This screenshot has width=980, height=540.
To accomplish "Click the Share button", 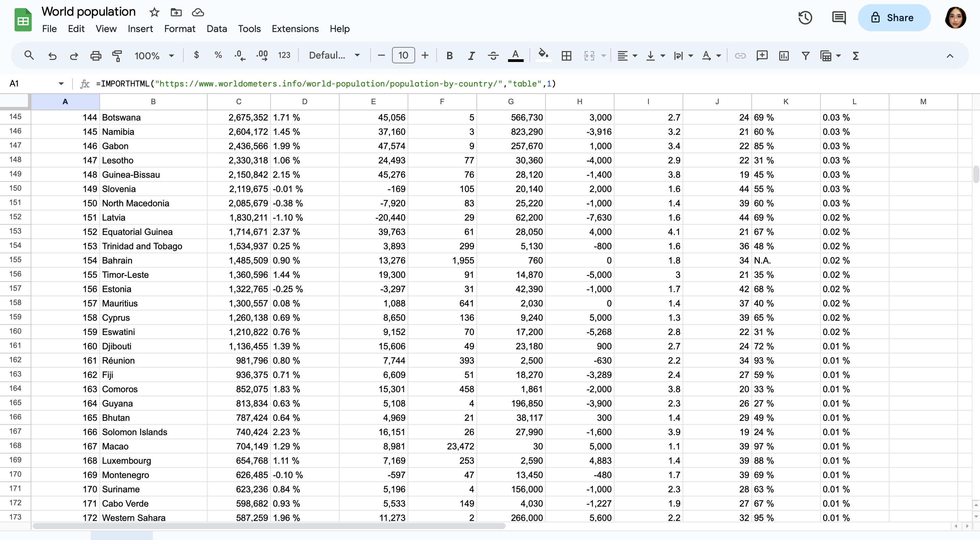I will click(894, 17).
